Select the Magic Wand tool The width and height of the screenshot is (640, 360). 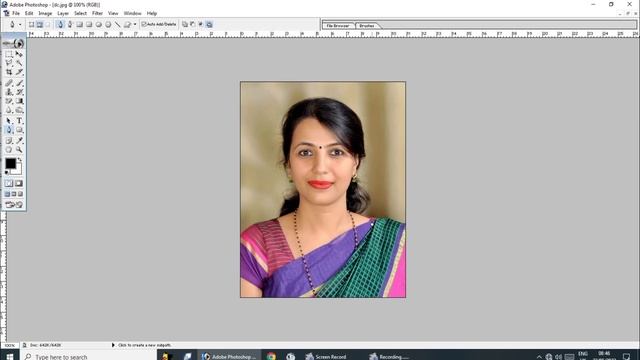coord(19,63)
